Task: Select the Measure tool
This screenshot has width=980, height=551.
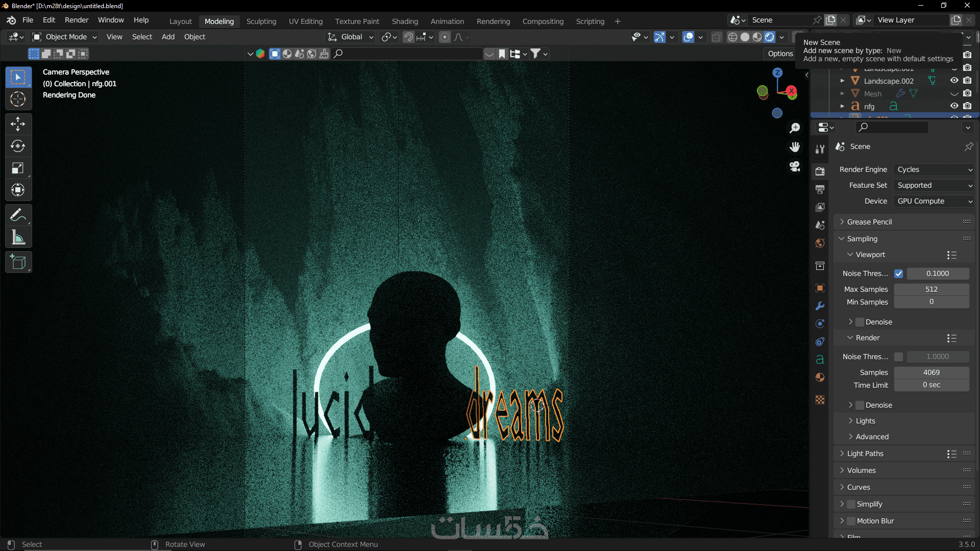Action: tap(18, 237)
